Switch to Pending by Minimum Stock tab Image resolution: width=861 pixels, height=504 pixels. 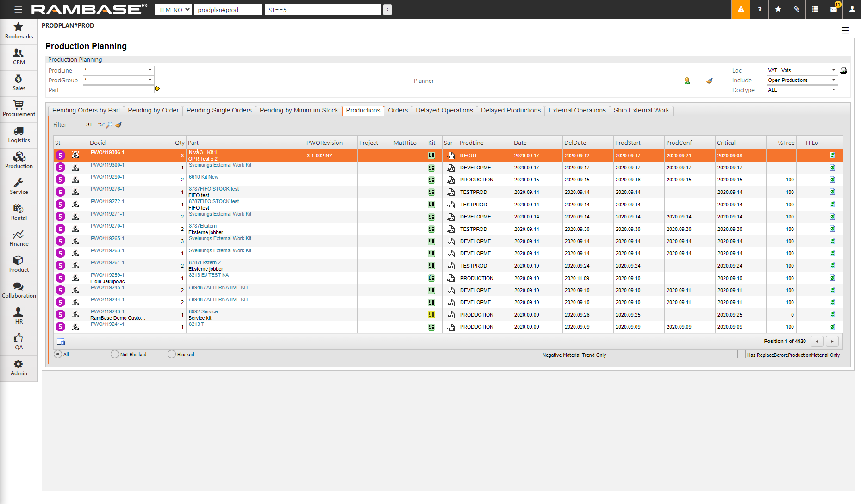[x=299, y=110]
